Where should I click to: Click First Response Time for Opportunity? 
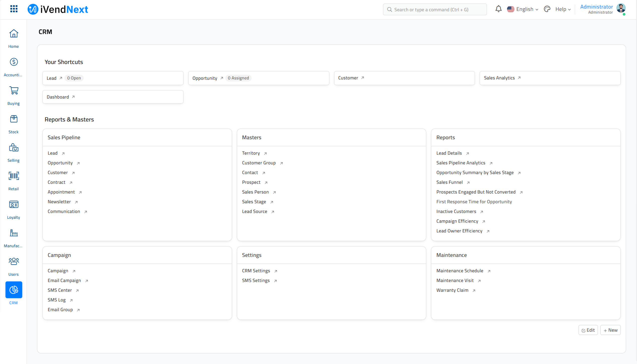pos(474,202)
